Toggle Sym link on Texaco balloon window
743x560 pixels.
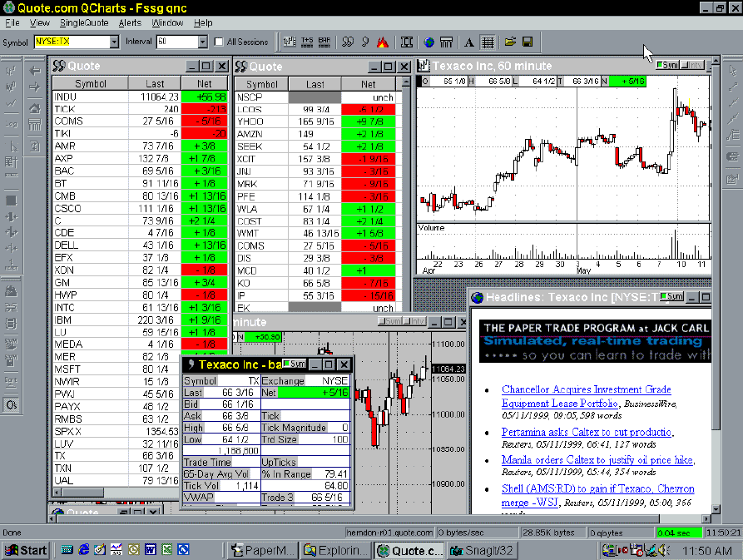295,364
